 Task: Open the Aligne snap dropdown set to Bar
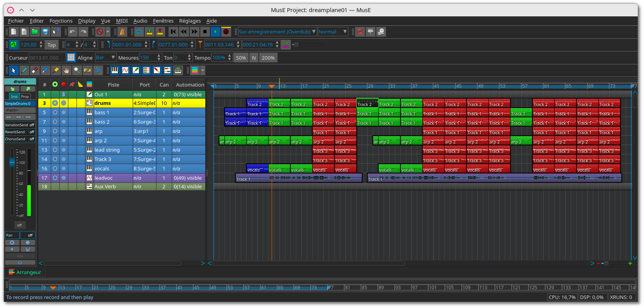[x=106, y=58]
